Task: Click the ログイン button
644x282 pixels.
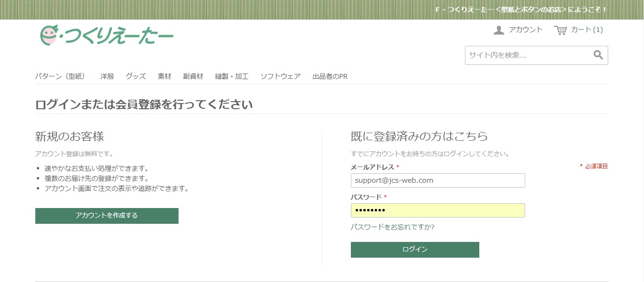Action: [414, 249]
